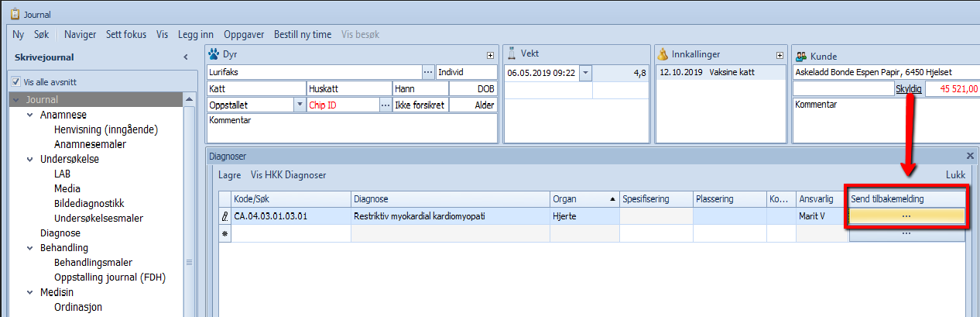Open the Oppstallet dropdown

tap(300, 105)
